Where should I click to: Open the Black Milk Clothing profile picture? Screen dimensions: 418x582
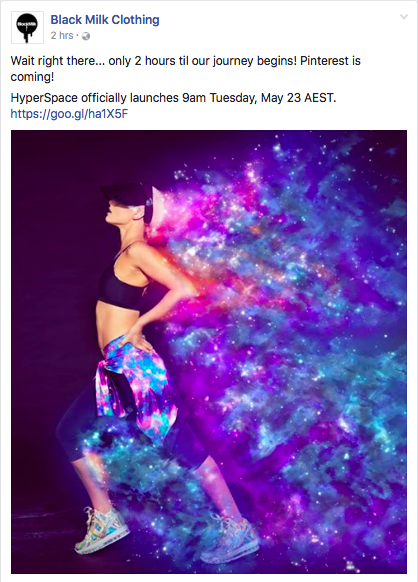(27, 27)
